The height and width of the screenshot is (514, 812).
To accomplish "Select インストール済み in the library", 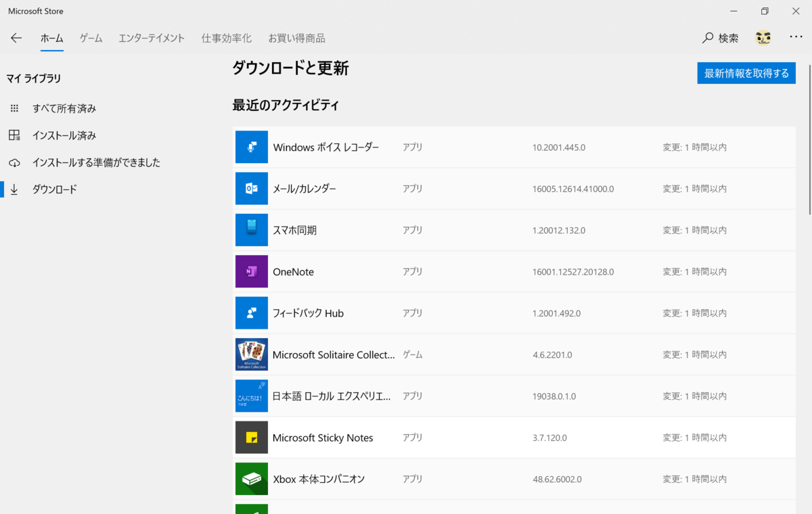I will tap(64, 135).
